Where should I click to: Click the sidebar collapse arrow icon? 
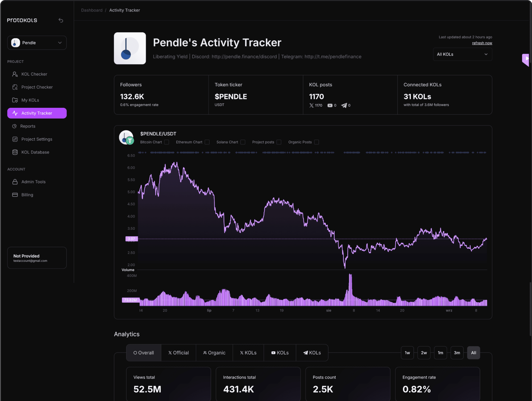(x=61, y=20)
